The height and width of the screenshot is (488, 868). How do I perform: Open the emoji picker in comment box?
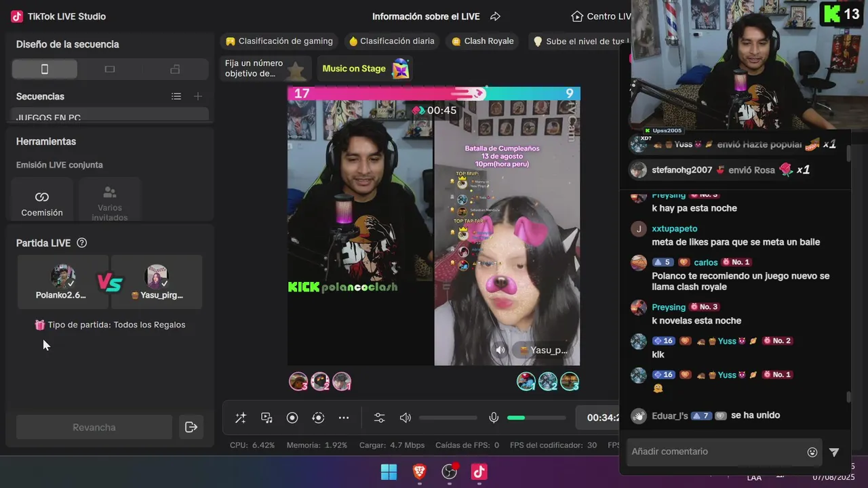(x=812, y=452)
